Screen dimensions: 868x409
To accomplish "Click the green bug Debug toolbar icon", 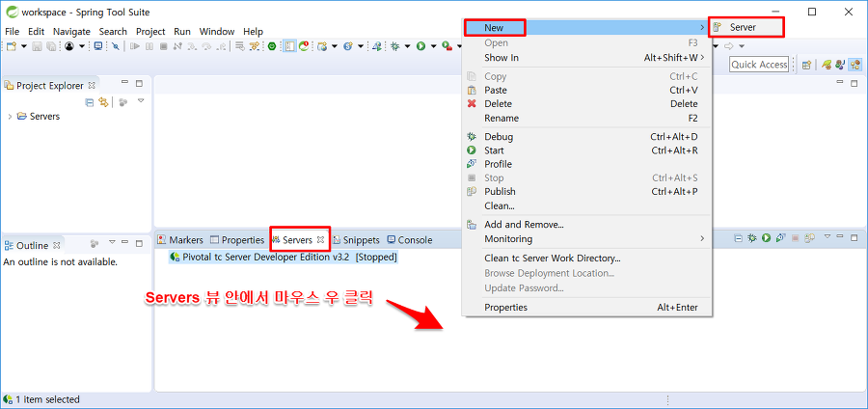I will pos(394,46).
